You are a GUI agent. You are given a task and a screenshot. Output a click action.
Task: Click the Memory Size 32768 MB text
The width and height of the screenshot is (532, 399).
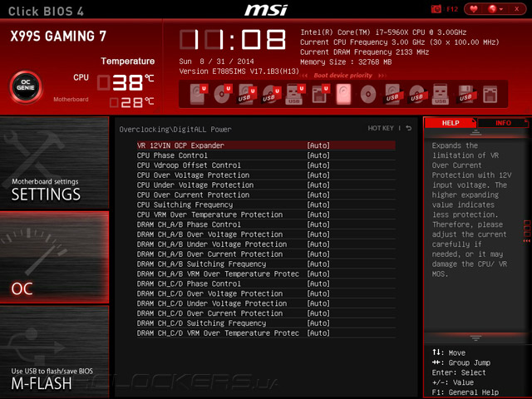click(346, 62)
